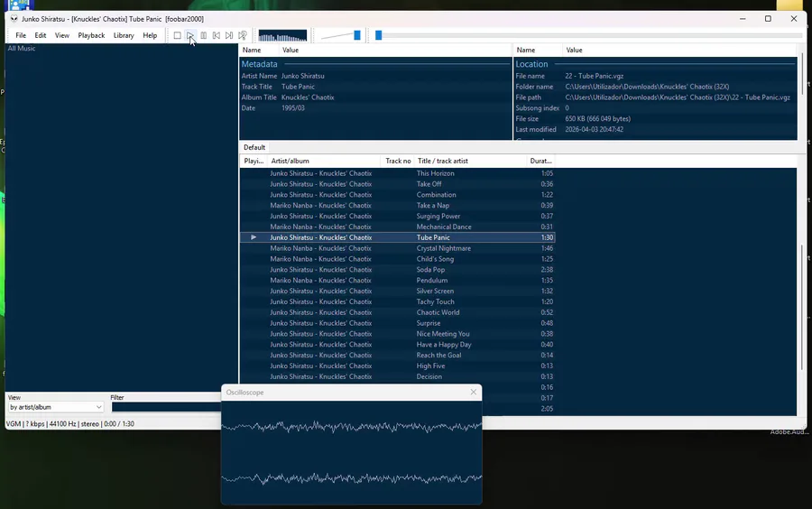Click the Album Title value 'Knuckles' Chaotix'
This screenshot has width=812, height=509.
click(x=308, y=97)
